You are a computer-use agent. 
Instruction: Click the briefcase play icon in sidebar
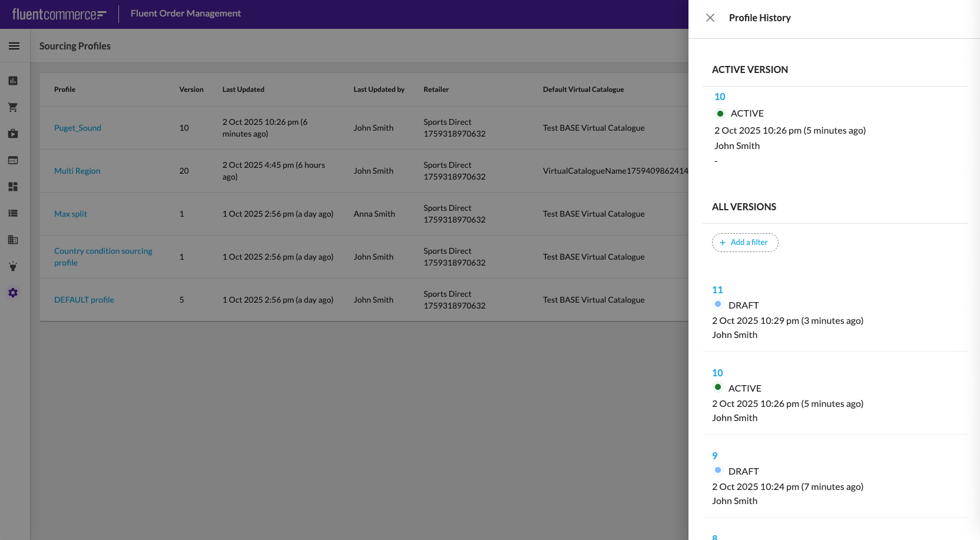(13, 134)
